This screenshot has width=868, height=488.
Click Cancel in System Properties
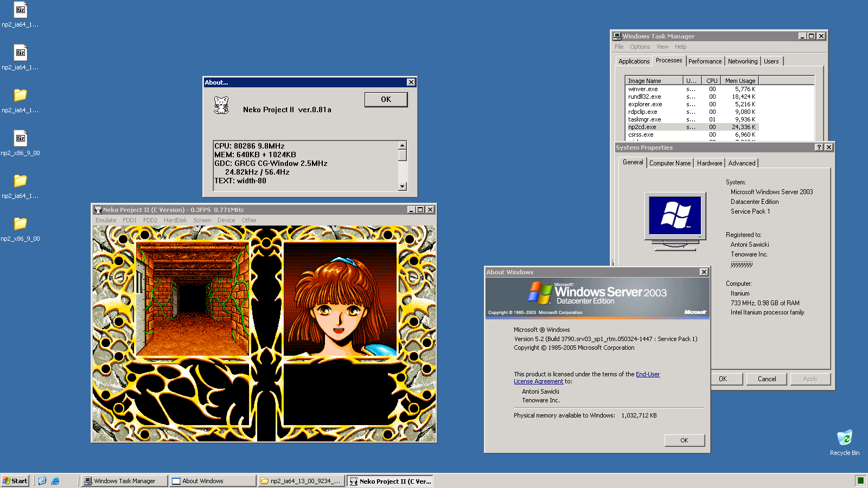767,379
